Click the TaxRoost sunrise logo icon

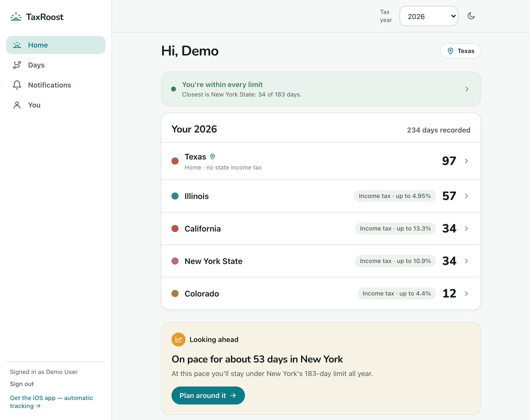tap(16, 17)
